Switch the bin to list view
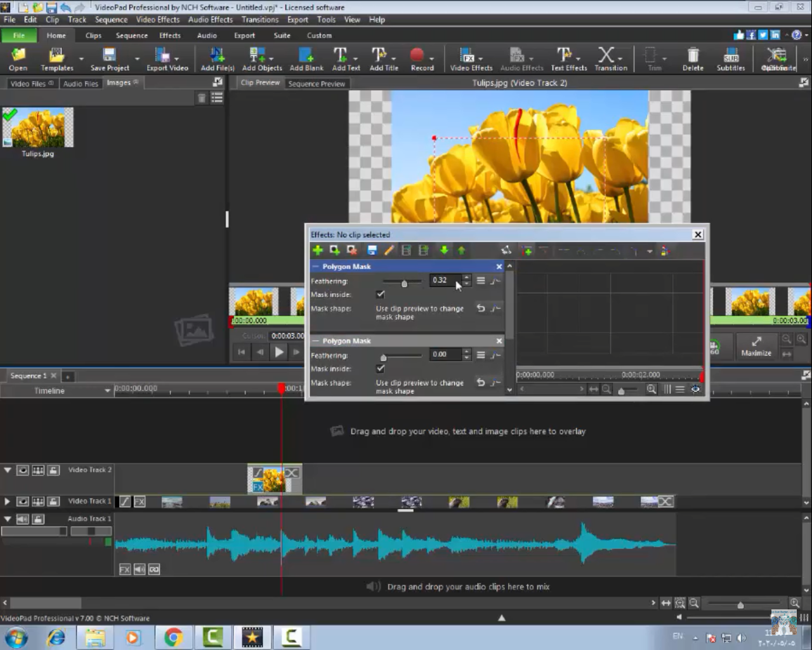 (x=217, y=98)
